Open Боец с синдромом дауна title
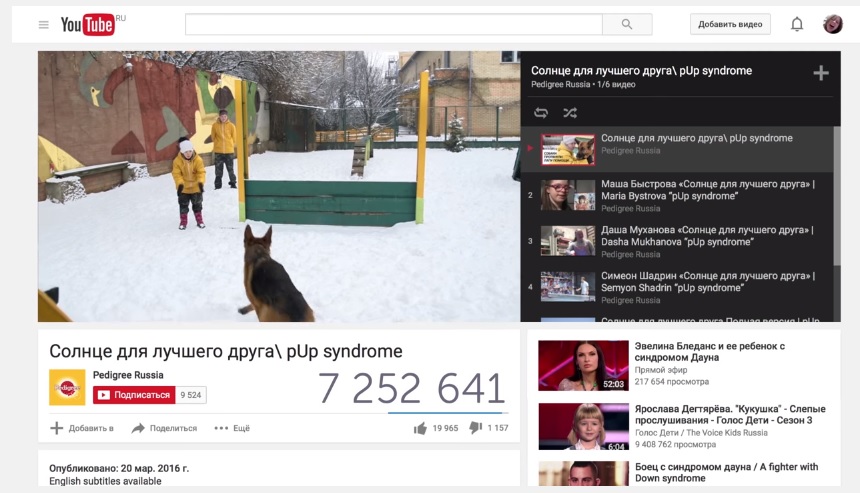Screen dimensions: 860x493 [x=726, y=473]
